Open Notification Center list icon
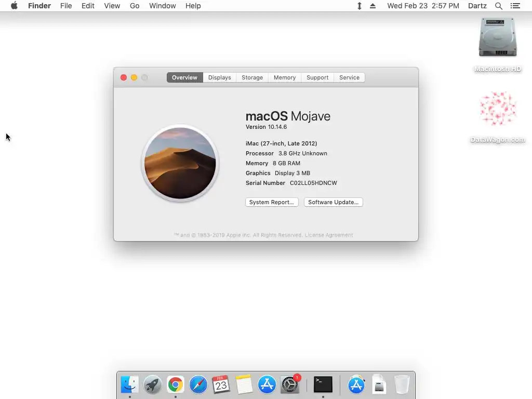This screenshot has height=399, width=532. pos(515,6)
